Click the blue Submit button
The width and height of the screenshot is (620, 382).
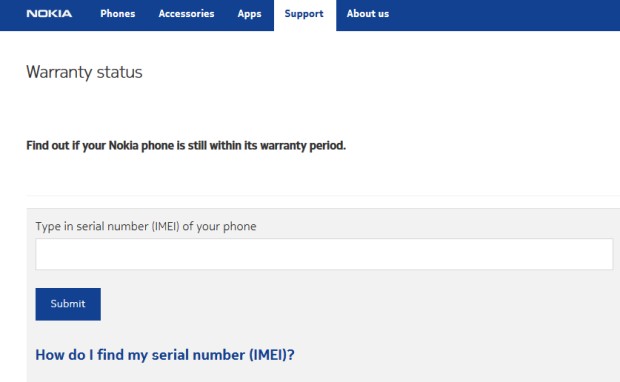[x=68, y=304]
